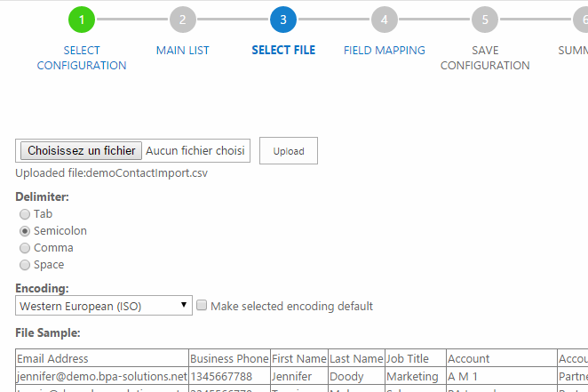Enable Make selected encoding default checkbox
The width and height of the screenshot is (588, 392).
point(202,306)
